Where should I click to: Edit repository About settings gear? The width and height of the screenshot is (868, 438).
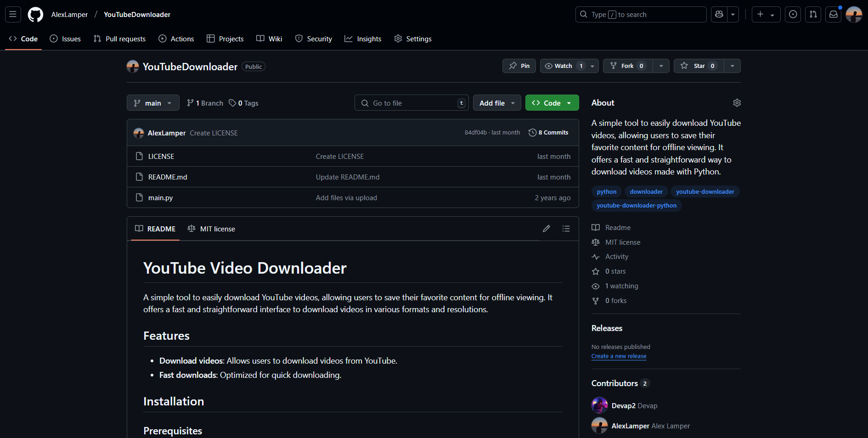click(737, 103)
